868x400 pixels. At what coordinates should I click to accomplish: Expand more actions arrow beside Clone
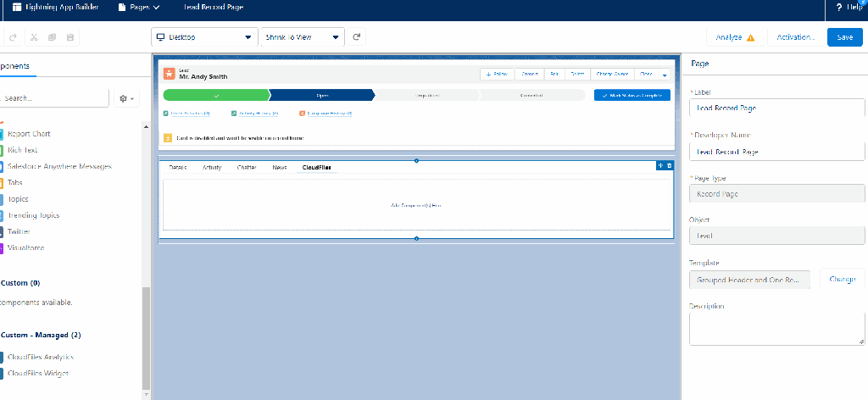point(665,74)
